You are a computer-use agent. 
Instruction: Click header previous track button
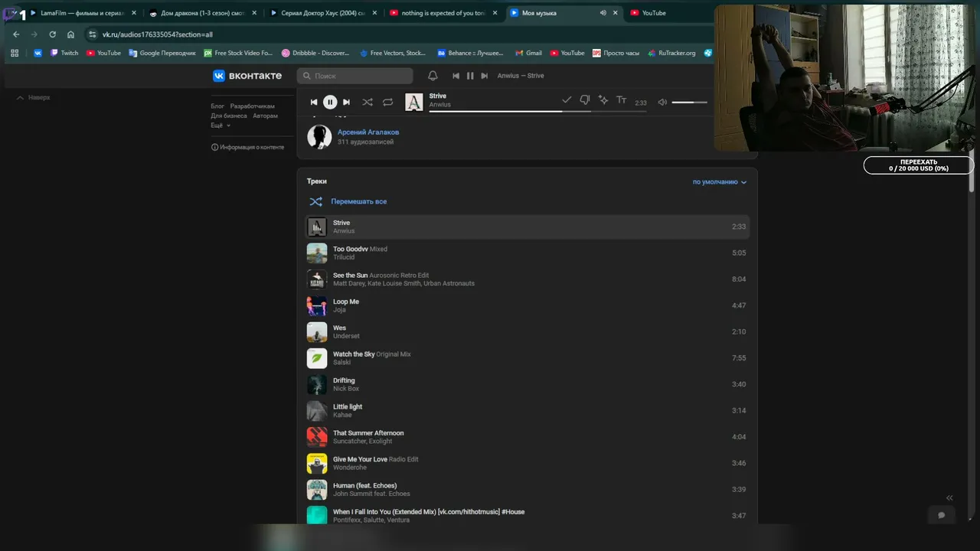click(x=456, y=76)
